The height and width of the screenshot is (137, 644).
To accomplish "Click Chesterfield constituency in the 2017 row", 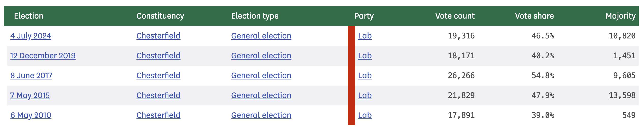I will pos(158,76).
